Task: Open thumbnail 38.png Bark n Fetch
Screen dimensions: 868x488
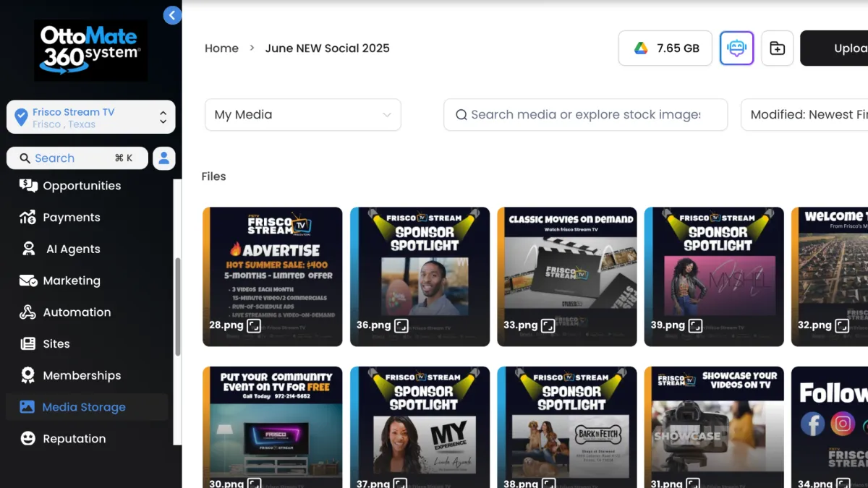Action: [x=567, y=427]
